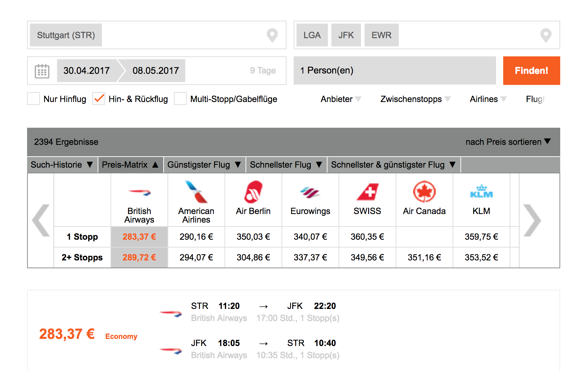Select British Airways 1 Stopp price 283,37 €

point(139,237)
